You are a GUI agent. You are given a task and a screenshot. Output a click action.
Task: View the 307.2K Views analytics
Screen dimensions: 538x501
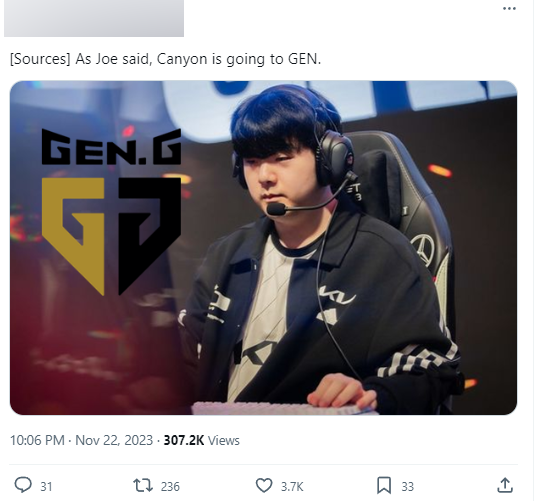pos(201,440)
